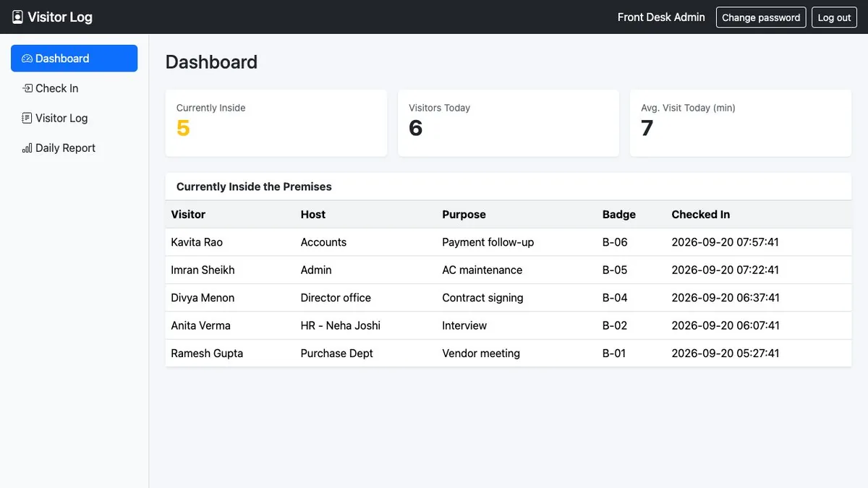This screenshot has width=868, height=488.
Task: Click the Payment follow-up purpose cell
Action: click(488, 242)
